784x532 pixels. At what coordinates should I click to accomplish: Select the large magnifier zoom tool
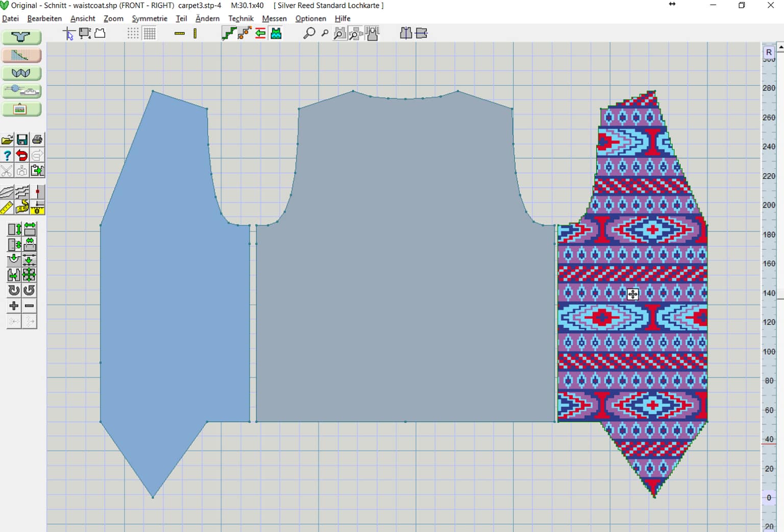(309, 34)
